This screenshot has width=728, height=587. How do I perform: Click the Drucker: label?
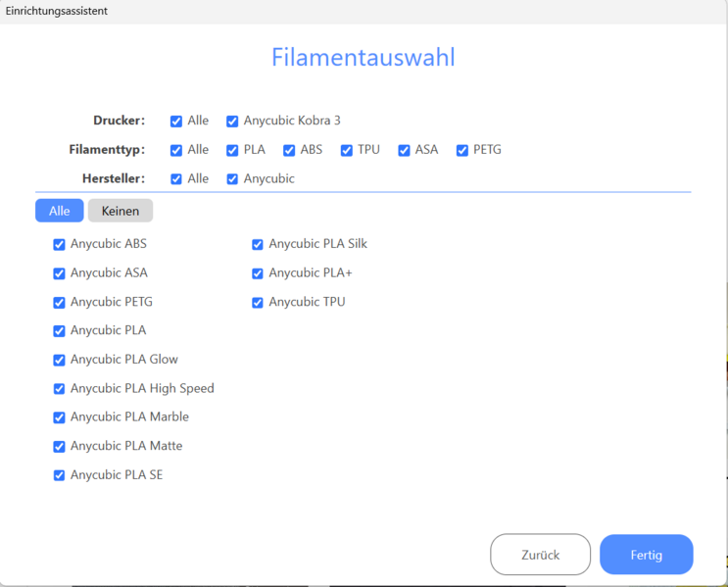(x=119, y=121)
